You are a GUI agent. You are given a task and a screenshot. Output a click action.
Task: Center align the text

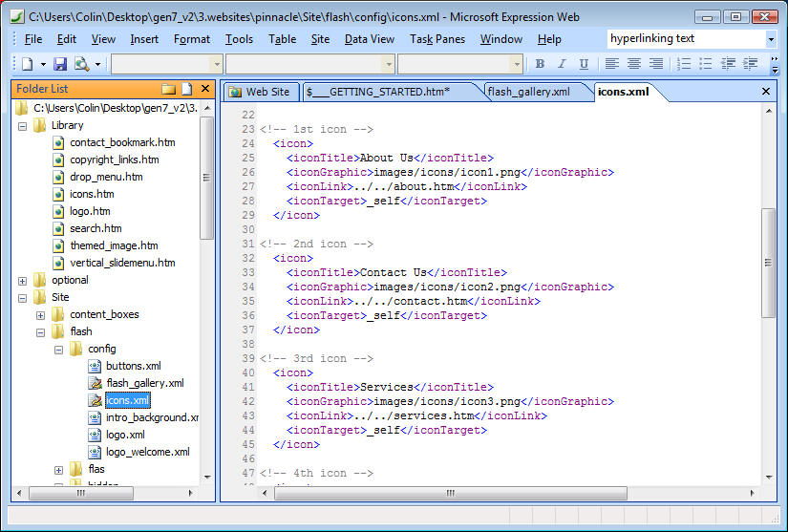click(x=633, y=64)
